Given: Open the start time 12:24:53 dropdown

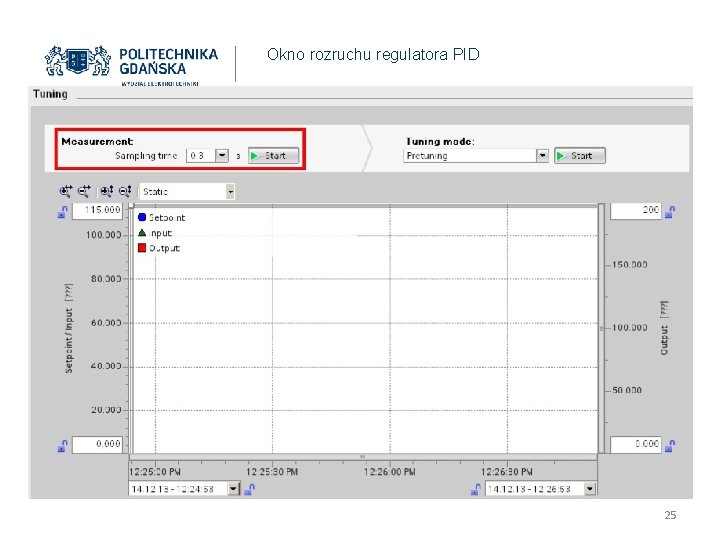Looking at the screenshot, I should pyautogui.click(x=233, y=489).
